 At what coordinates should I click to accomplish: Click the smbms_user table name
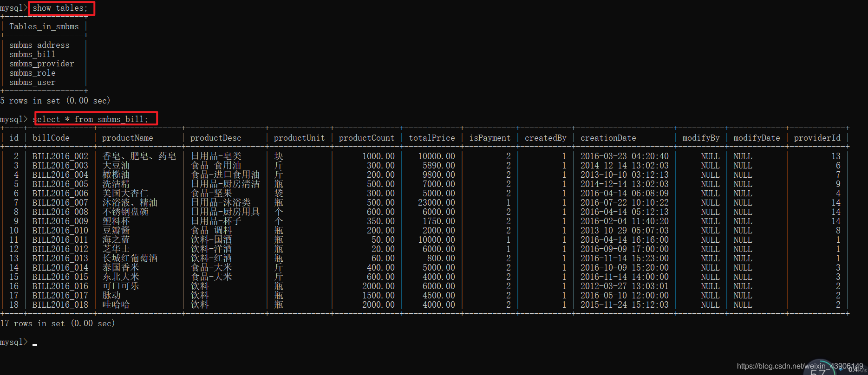33,82
